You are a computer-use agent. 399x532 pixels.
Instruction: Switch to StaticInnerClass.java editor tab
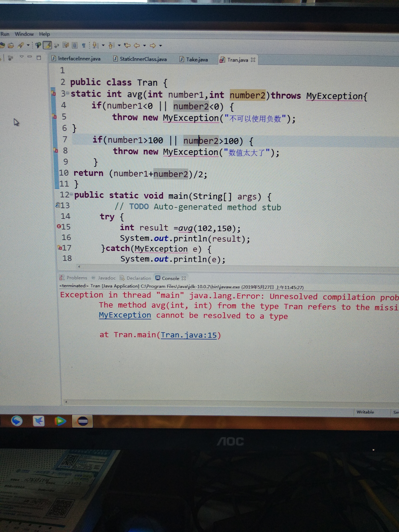[x=140, y=59]
